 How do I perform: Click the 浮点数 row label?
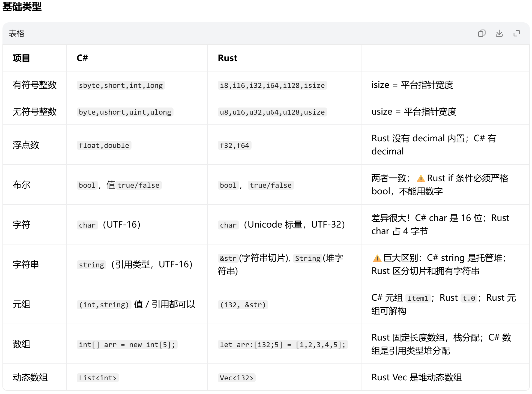[x=26, y=145]
